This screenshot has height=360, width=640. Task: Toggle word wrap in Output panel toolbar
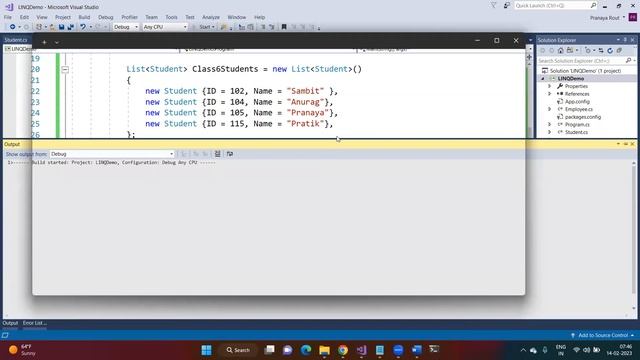[230, 154]
